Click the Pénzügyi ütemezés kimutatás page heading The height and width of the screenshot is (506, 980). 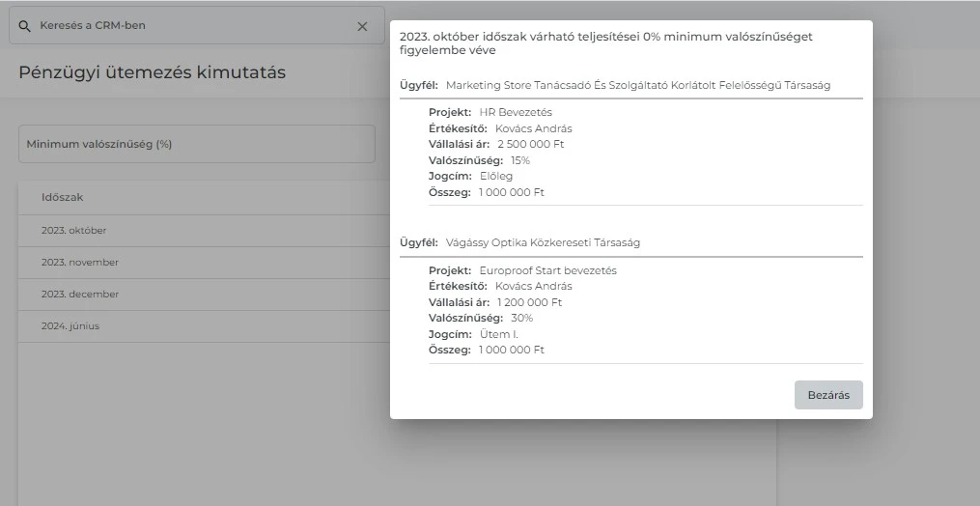tap(152, 72)
